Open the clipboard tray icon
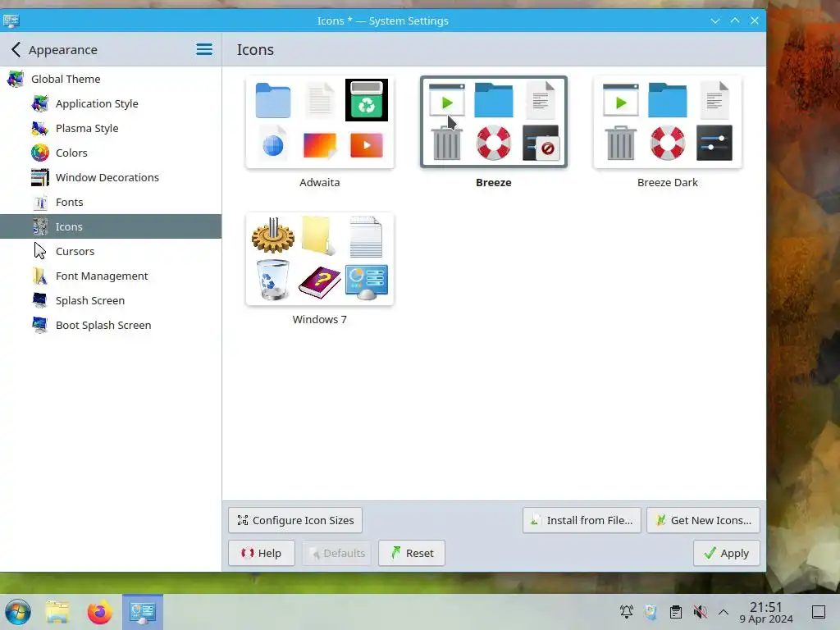840x630 pixels. (x=676, y=611)
